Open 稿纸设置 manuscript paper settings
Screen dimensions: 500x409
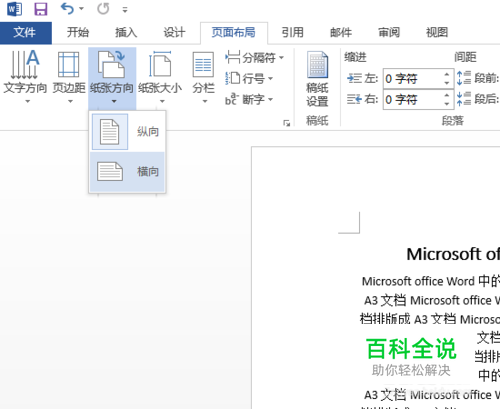tap(317, 79)
